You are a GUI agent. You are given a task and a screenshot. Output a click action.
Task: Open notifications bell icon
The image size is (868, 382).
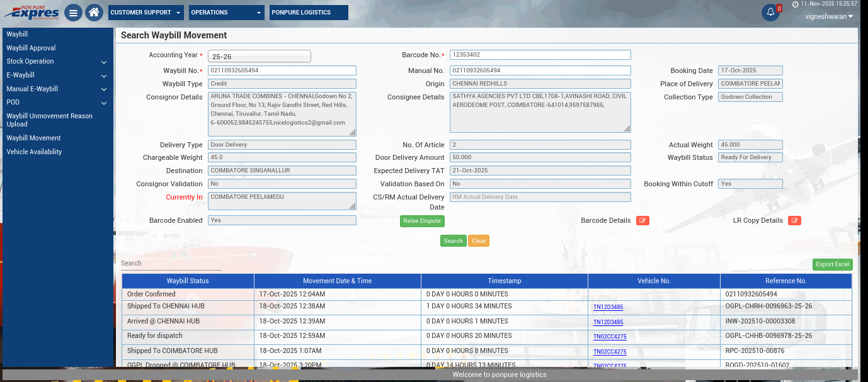coord(770,13)
